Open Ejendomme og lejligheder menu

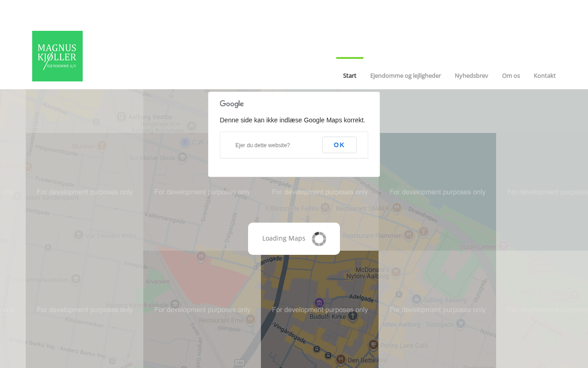(x=406, y=75)
